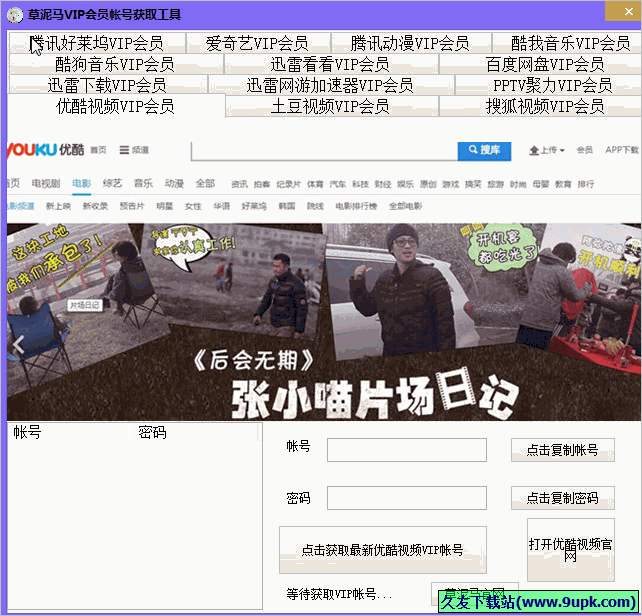Screen dimensions: 642x616
Task: Click the 等待获取VIP帐号... status text
Action: [339, 594]
